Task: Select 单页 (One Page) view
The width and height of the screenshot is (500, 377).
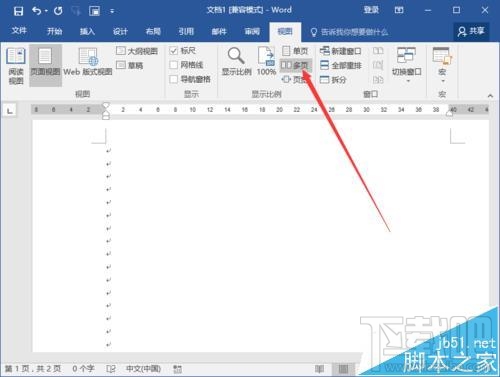Action: [x=295, y=51]
